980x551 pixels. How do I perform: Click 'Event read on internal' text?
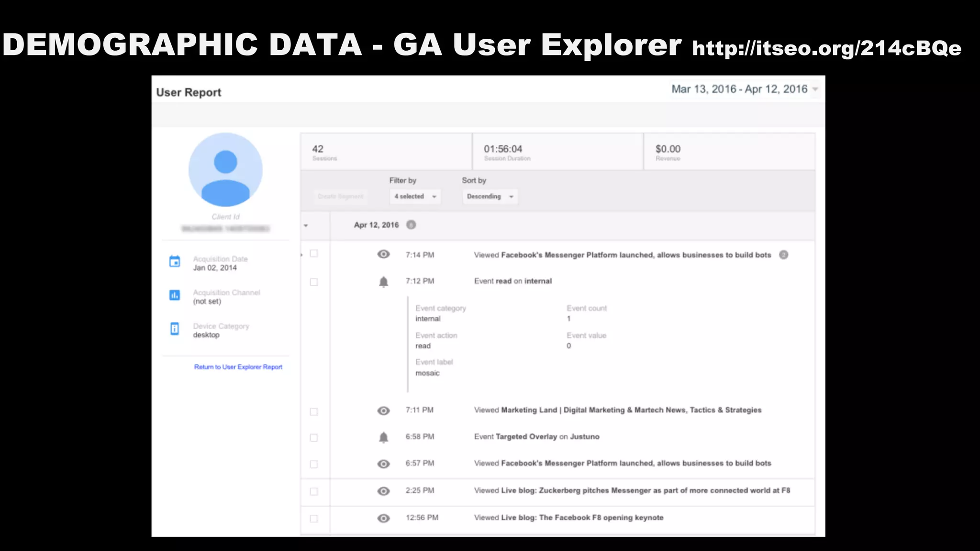pos(513,281)
